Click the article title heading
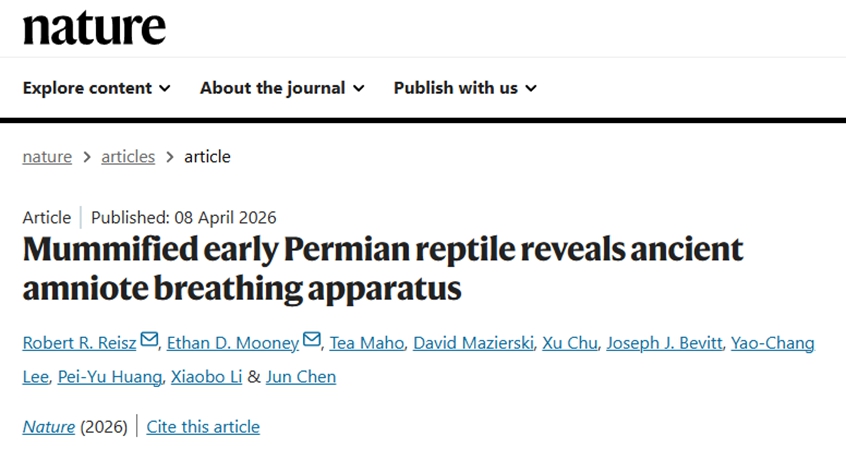 383,268
